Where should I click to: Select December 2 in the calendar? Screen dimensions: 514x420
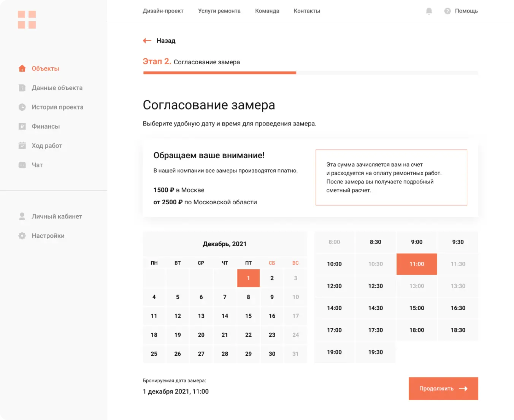(x=272, y=278)
